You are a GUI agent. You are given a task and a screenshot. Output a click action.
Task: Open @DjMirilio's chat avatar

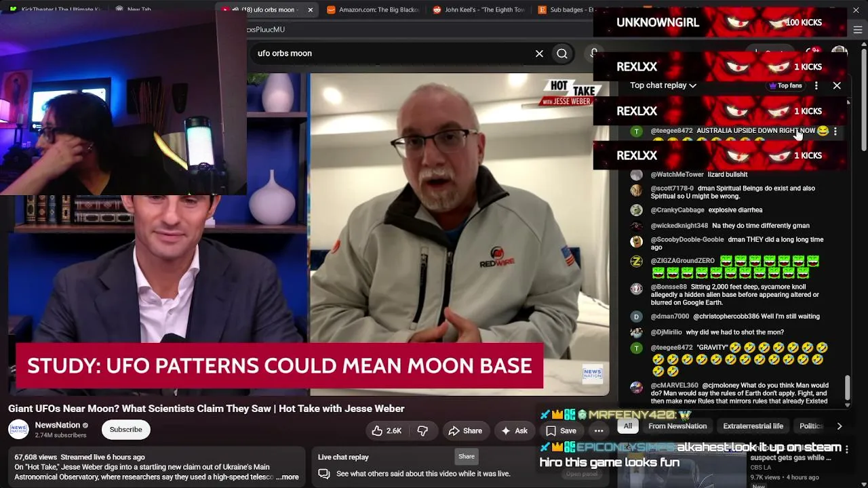pos(636,332)
